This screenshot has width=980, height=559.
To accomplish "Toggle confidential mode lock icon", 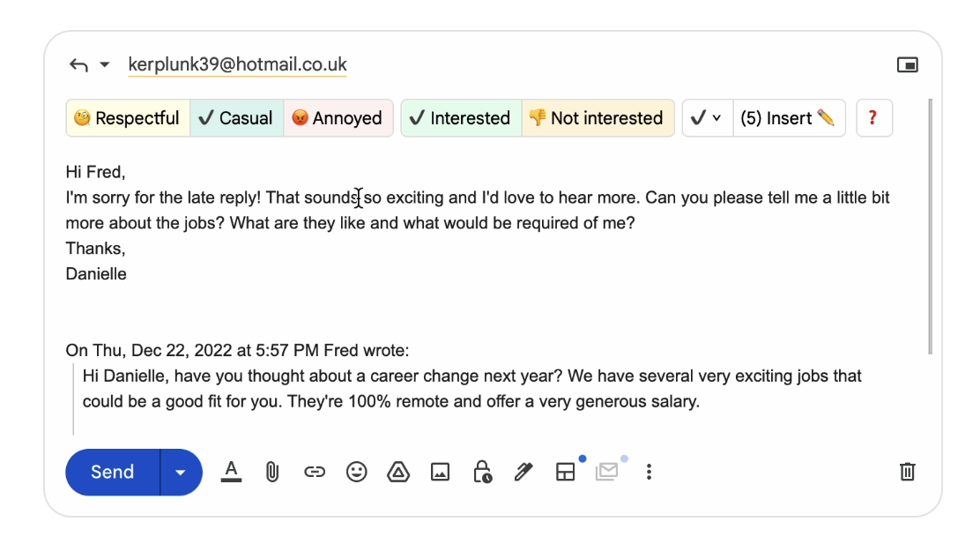I will tap(482, 473).
